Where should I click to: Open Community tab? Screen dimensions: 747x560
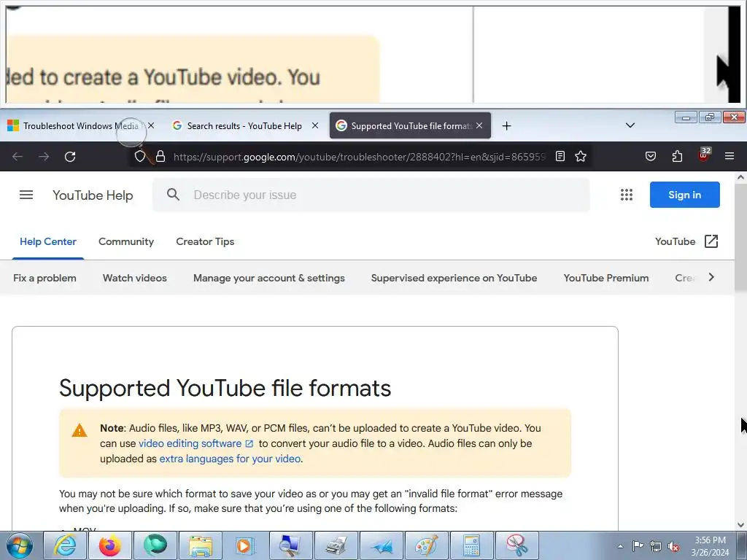tap(126, 241)
